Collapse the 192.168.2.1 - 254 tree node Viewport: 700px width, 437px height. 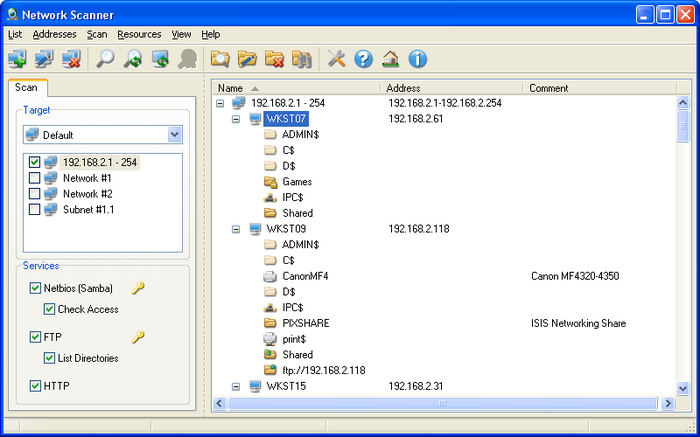(220, 103)
